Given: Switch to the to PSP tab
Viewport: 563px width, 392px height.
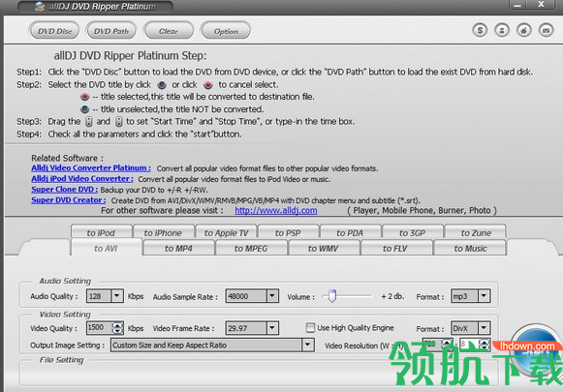Looking at the screenshot, I should point(288,232).
